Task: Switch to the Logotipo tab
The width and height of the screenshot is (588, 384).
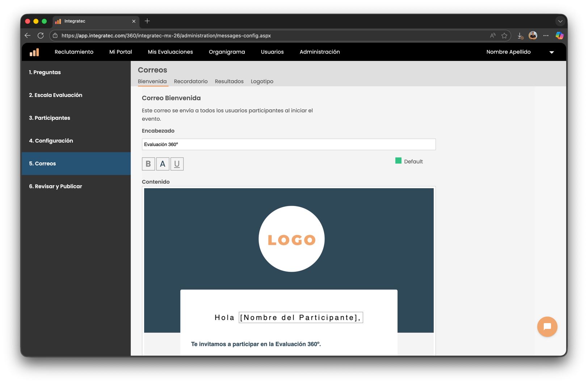Action: click(262, 82)
